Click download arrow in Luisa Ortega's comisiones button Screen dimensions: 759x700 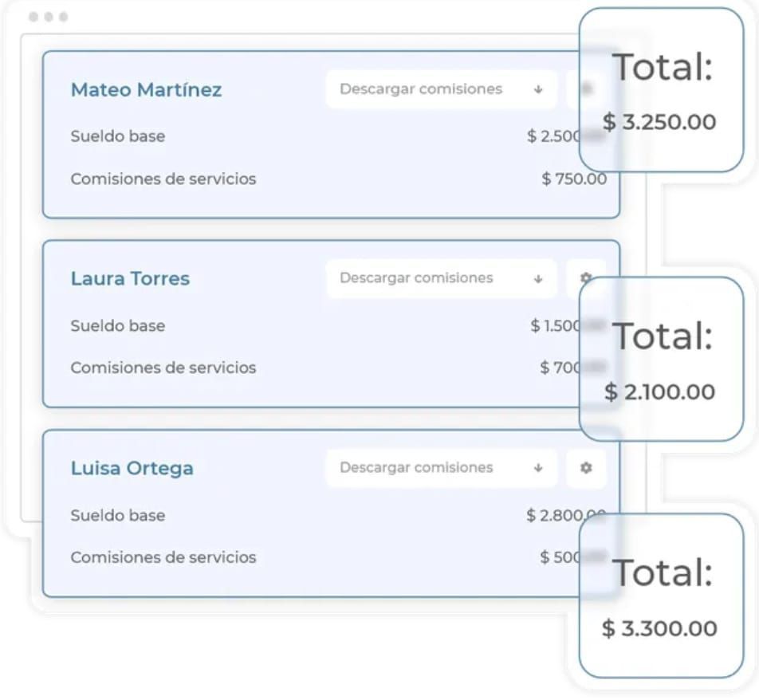tap(538, 468)
